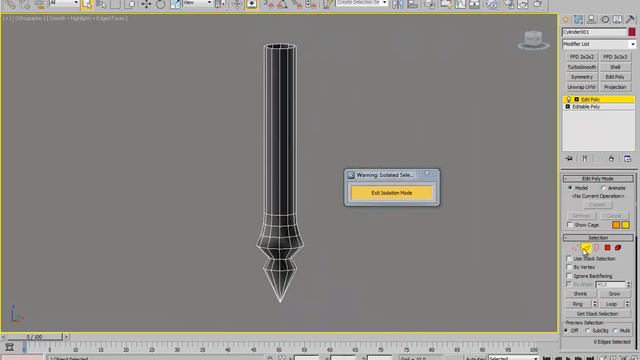Select Preview Selection Off radio
640x360 pixels.
click(566, 331)
